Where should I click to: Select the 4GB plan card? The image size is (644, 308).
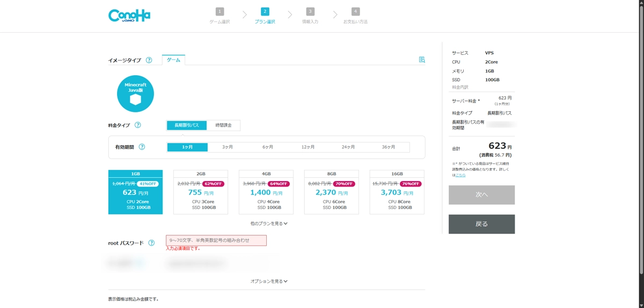click(x=266, y=192)
